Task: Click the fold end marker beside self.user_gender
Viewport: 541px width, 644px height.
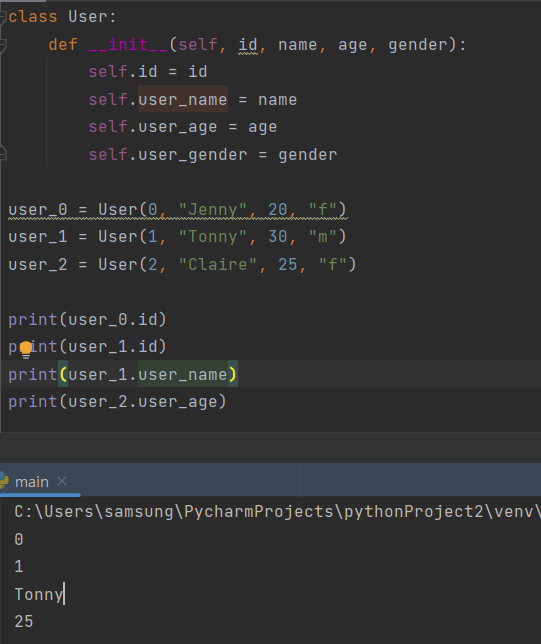Action: [2, 153]
